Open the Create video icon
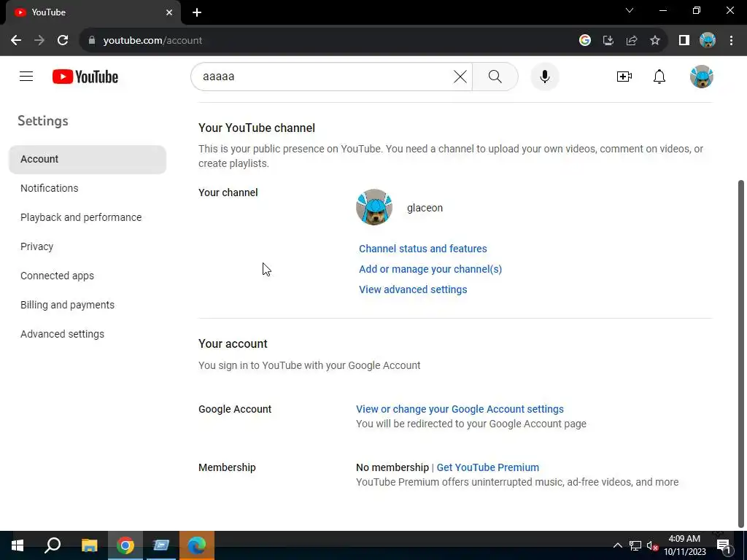Image resolution: width=747 pixels, height=560 pixels. (624, 76)
